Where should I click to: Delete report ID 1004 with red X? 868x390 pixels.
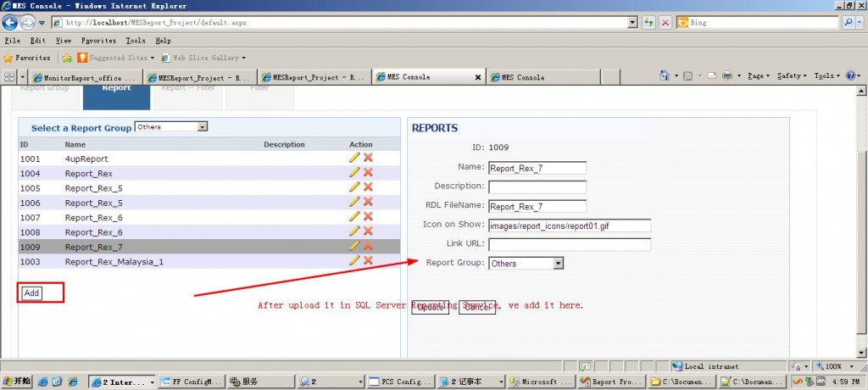(368, 172)
